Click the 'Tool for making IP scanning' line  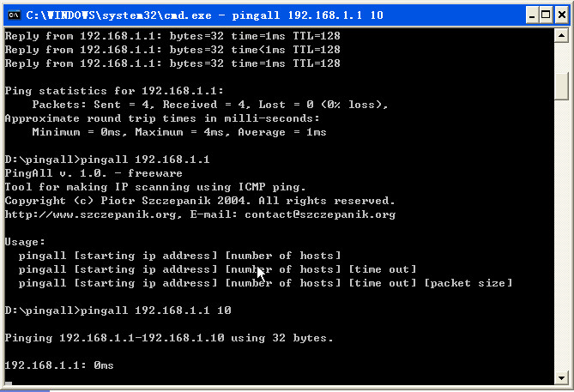(x=154, y=187)
